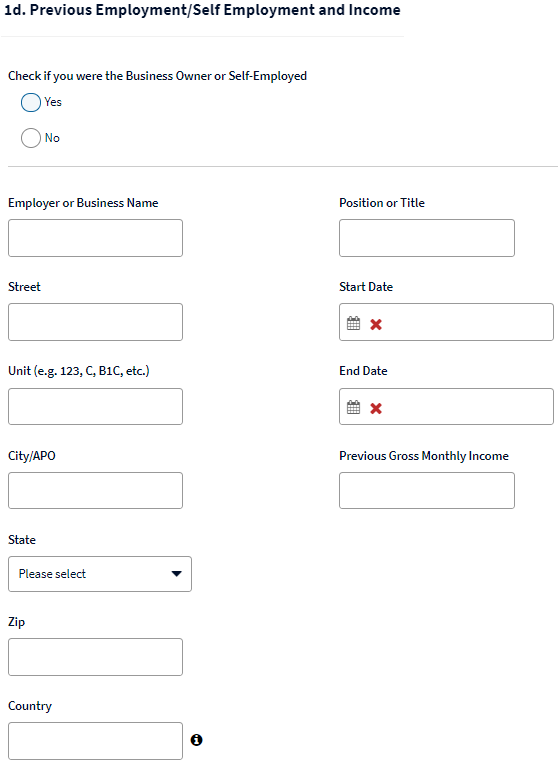Select No for Business Owner or Self-Employed
Image resolution: width=559 pixels, height=765 pixels.
pyautogui.click(x=31, y=138)
